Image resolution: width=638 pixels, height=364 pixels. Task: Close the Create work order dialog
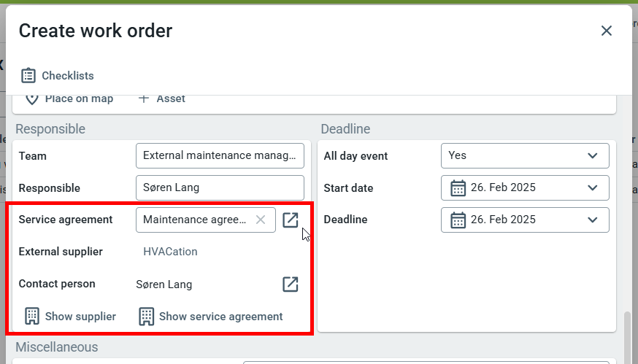[x=607, y=31]
